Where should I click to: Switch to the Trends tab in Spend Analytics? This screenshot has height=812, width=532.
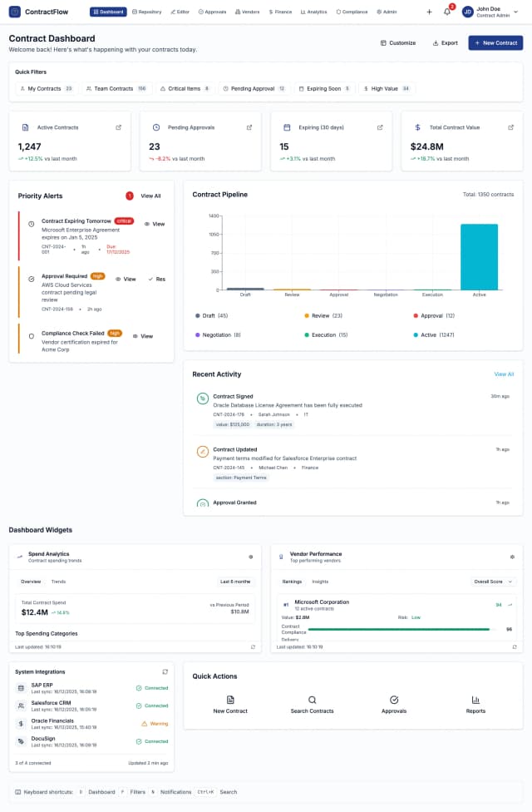click(x=58, y=582)
